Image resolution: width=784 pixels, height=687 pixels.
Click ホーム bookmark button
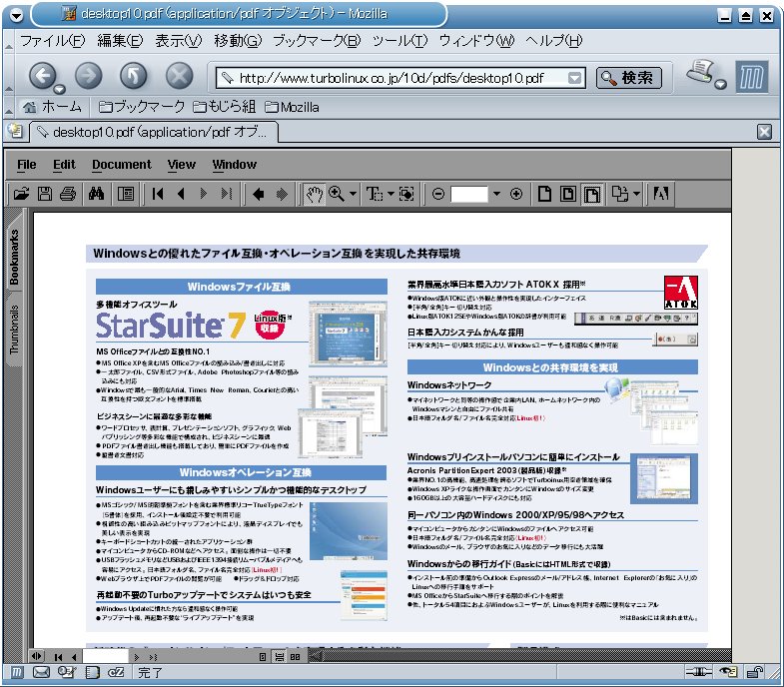(52, 107)
